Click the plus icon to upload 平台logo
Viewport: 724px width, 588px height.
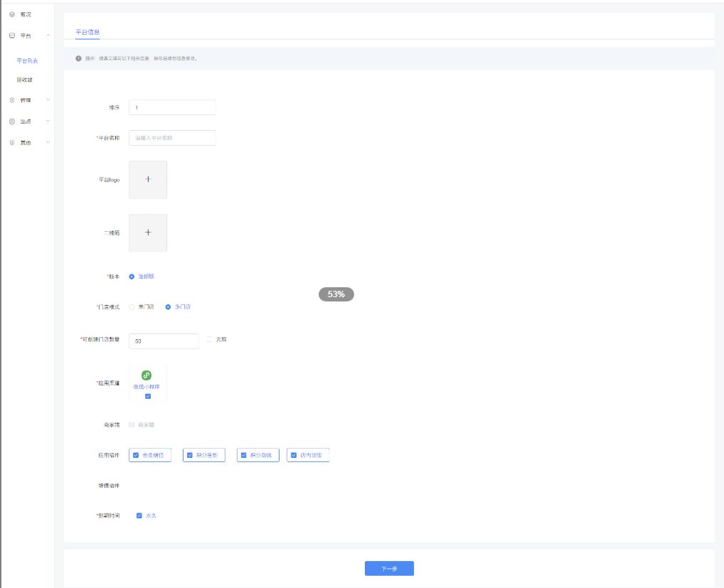[x=148, y=179]
